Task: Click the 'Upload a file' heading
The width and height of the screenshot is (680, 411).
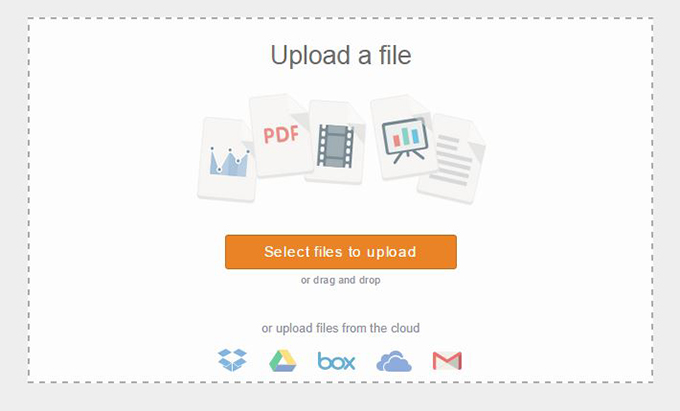Action: 341,55
